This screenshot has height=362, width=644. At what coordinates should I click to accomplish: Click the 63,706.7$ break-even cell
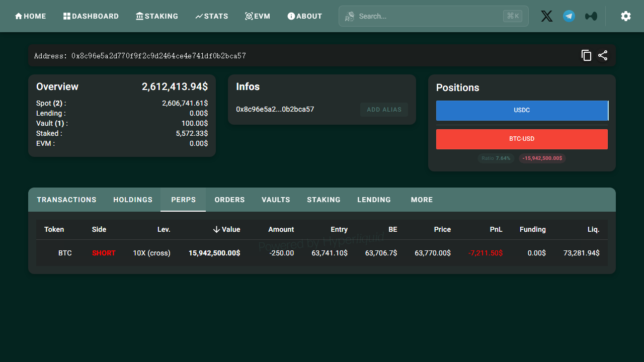click(x=381, y=253)
